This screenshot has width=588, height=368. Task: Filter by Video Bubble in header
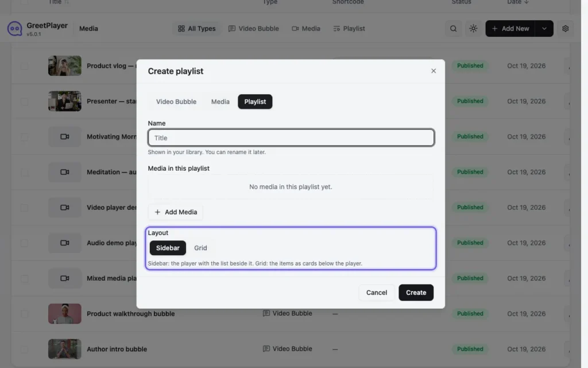pyautogui.click(x=253, y=29)
